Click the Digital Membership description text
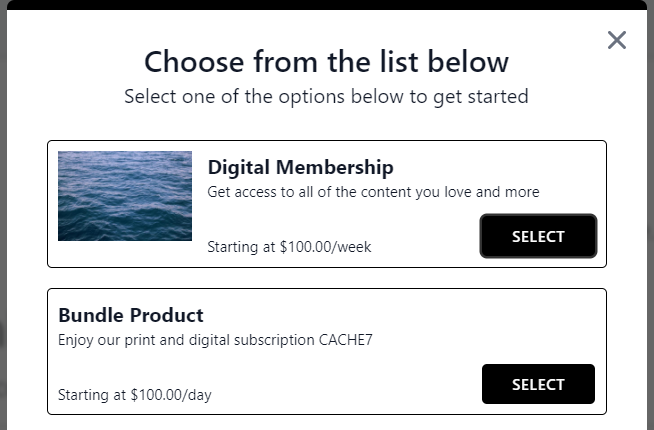Screen dimensions: 654x430 click(x=373, y=192)
